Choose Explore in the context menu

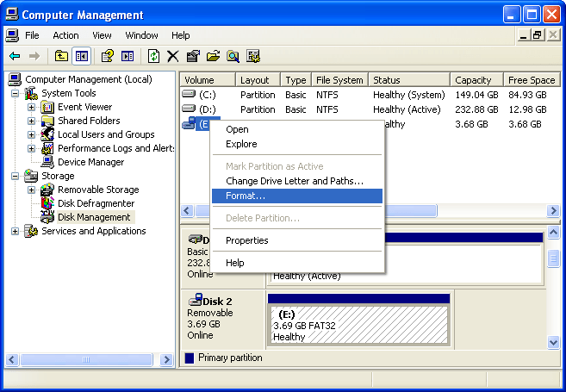(297, 144)
